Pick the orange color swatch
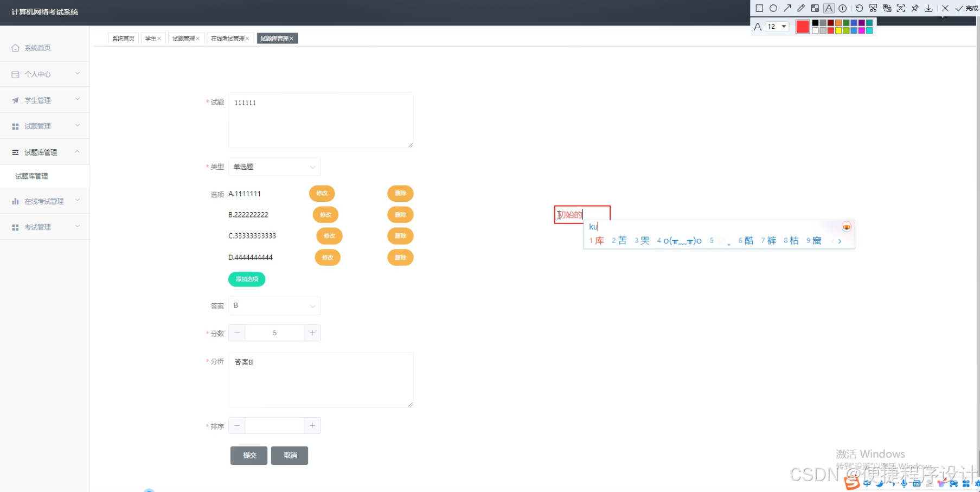The width and height of the screenshot is (980, 492). pyautogui.click(x=838, y=23)
